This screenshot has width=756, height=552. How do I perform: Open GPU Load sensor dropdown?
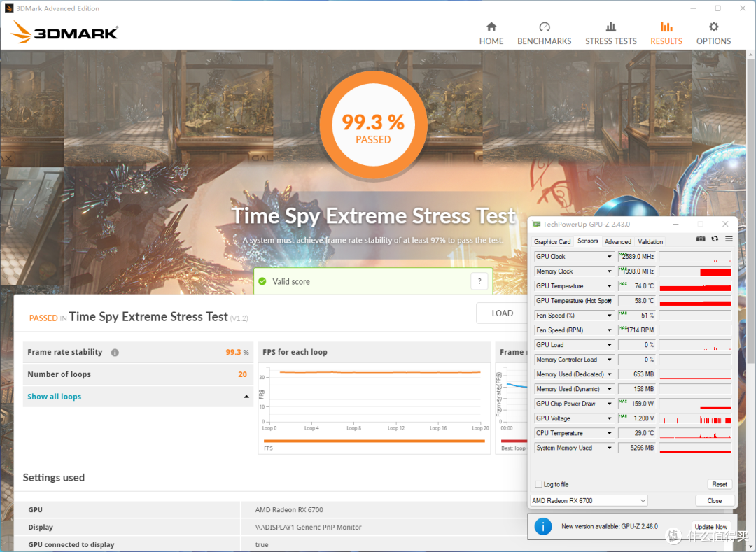(x=610, y=345)
